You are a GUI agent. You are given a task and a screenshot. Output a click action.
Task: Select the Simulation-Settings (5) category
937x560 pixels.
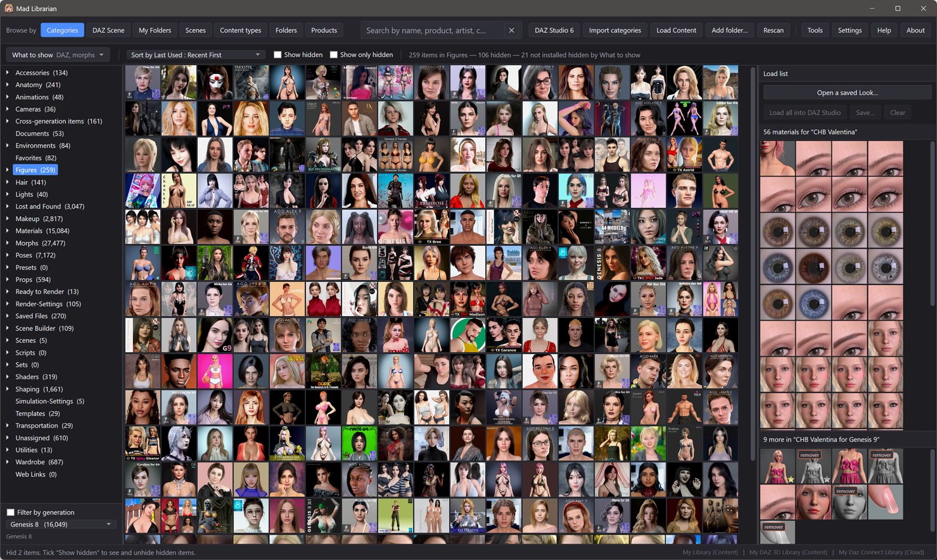click(x=49, y=402)
